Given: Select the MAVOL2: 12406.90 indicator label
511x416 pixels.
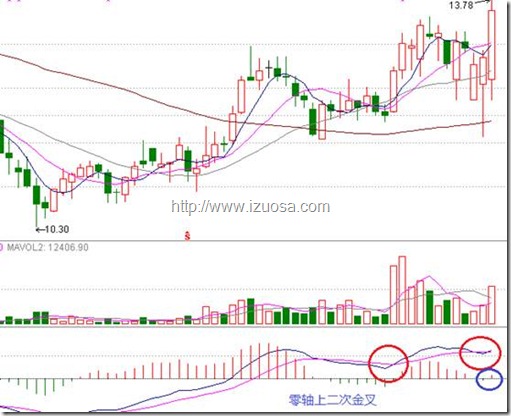Looking at the screenshot, I should coord(48,247).
